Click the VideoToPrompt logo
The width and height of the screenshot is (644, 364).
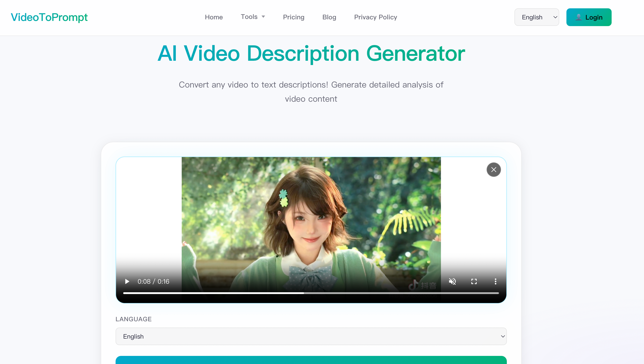point(49,17)
